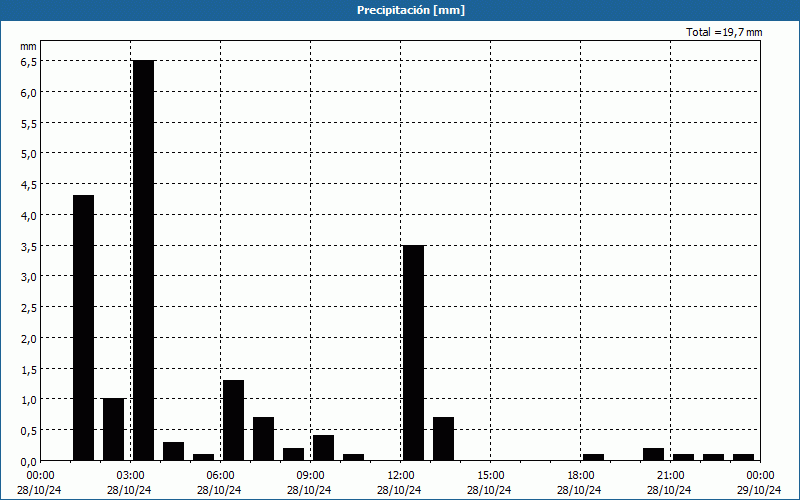Screen dimensions: 800x500
Task: Click the 3,0 y-axis label
Action: click(x=28, y=277)
